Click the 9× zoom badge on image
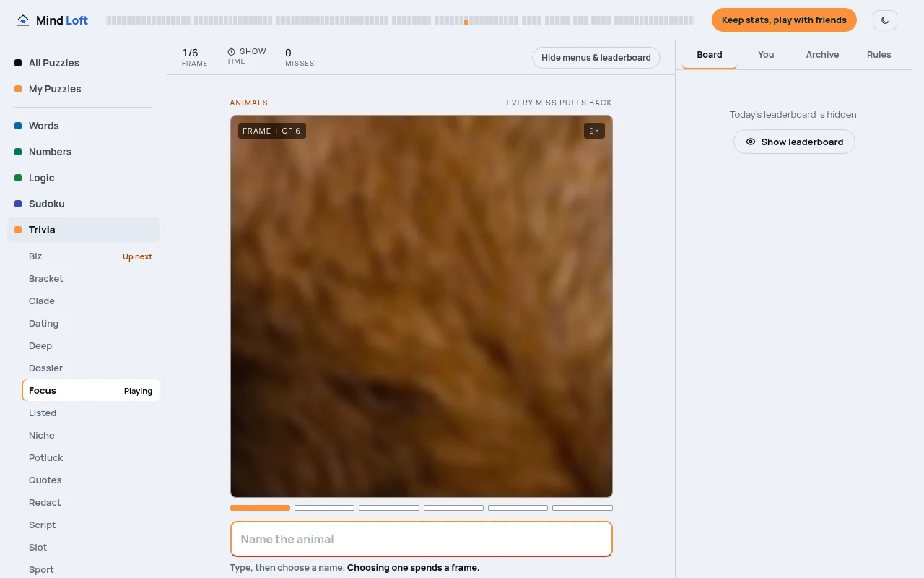 [x=594, y=131]
